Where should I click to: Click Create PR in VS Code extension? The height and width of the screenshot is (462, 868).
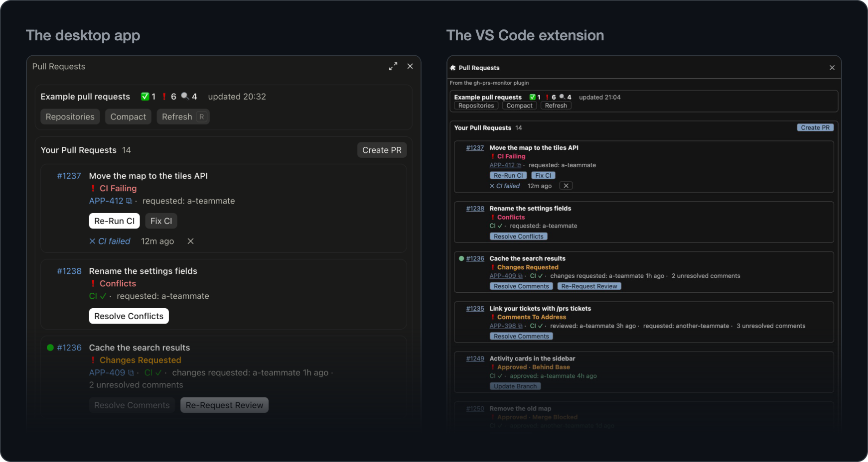tap(815, 127)
